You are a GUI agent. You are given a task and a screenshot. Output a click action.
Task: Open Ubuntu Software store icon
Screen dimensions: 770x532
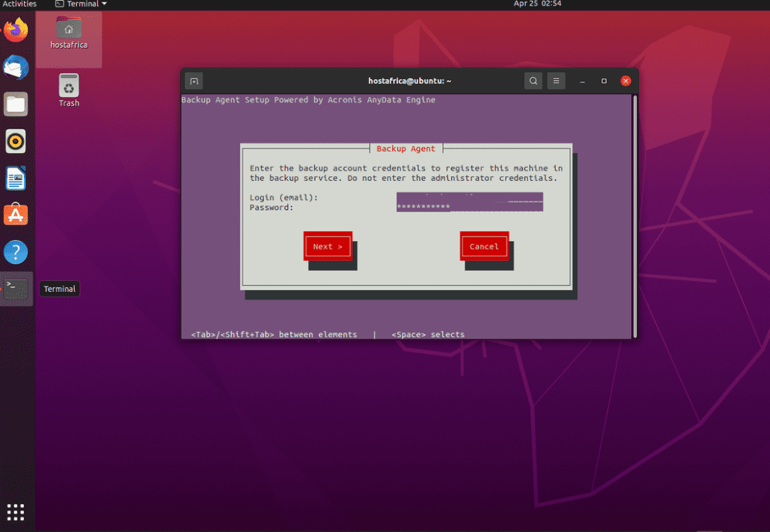tap(15, 216)
